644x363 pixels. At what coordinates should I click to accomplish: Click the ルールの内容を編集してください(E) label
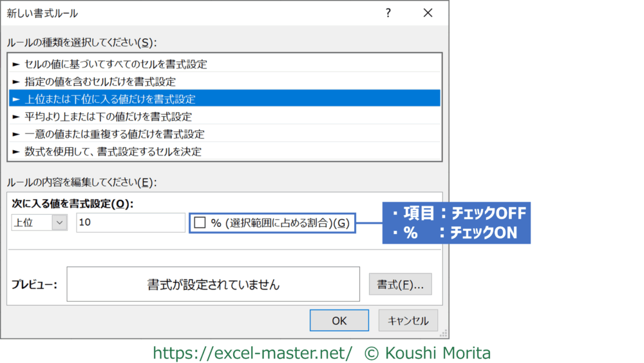click(82, 182)
